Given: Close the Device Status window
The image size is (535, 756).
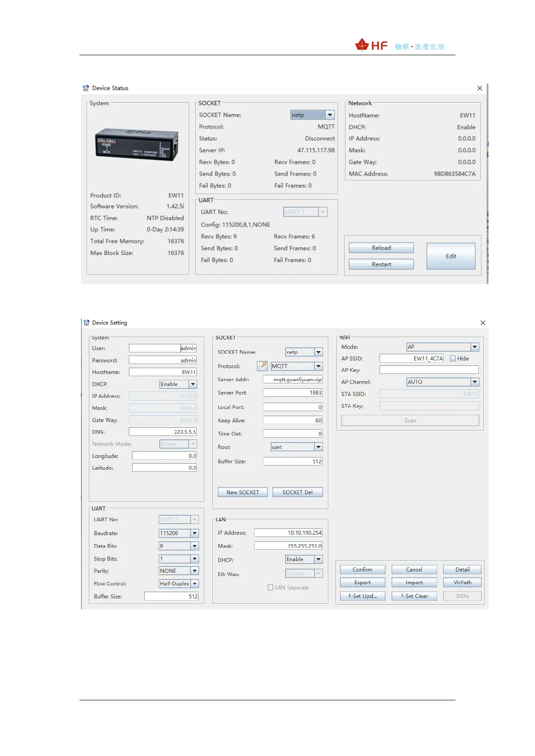Looking at the screenshot, I should (480, 88).
